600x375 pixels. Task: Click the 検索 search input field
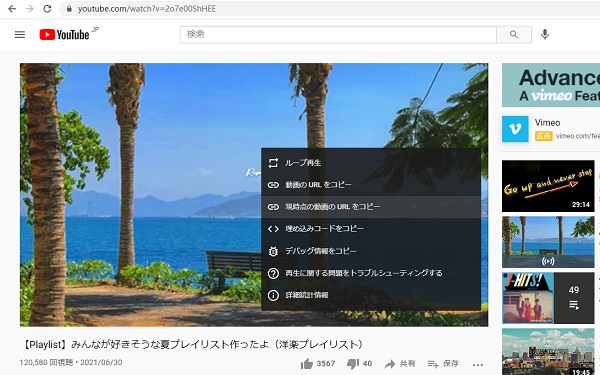[338, 34]
